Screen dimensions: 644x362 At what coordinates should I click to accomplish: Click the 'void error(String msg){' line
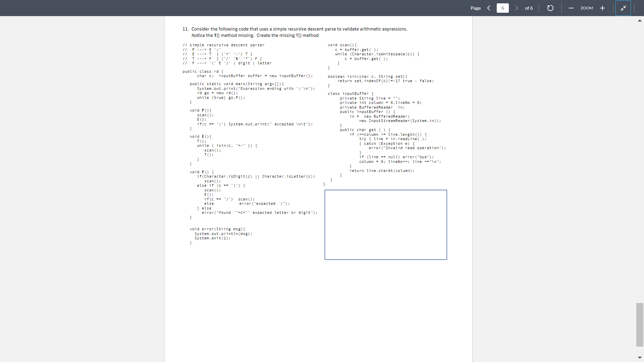click(x=217, y=229)
